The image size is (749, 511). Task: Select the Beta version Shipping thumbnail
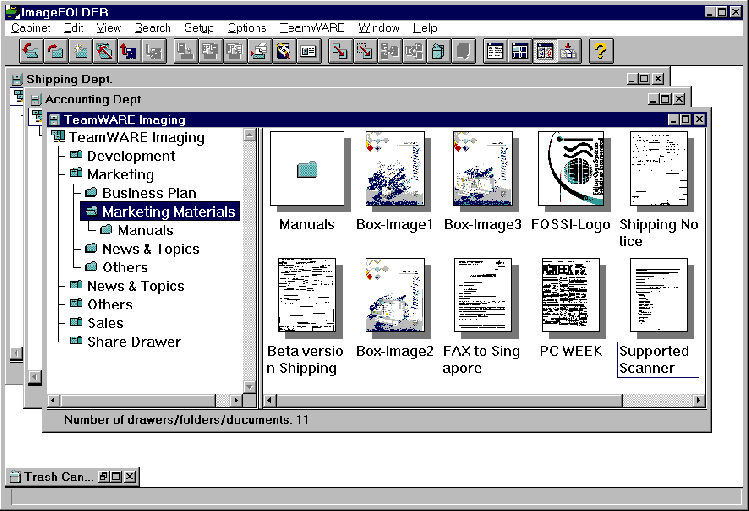[x=307, y=295]
